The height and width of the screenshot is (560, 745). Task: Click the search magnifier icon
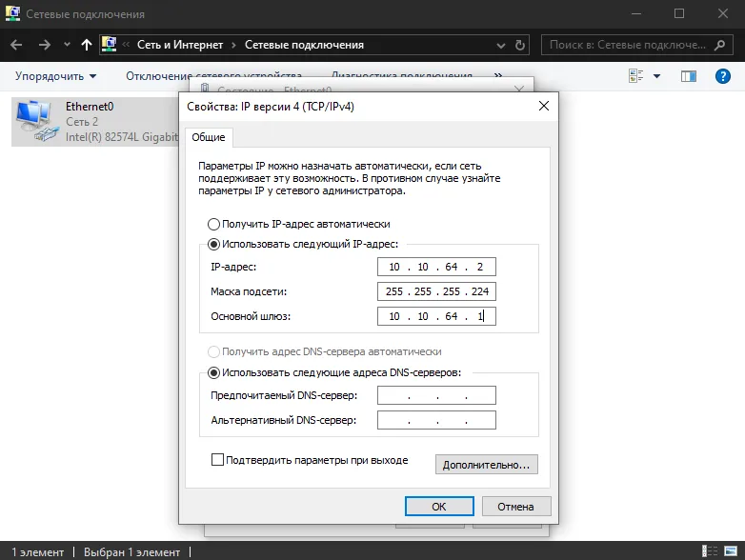[x=720, y=45]
